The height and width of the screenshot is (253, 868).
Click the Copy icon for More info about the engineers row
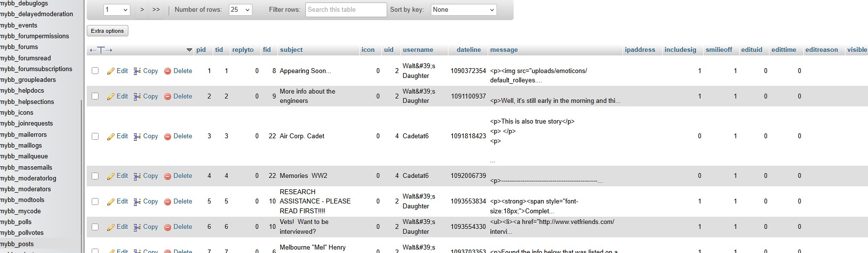pos(137,97)
